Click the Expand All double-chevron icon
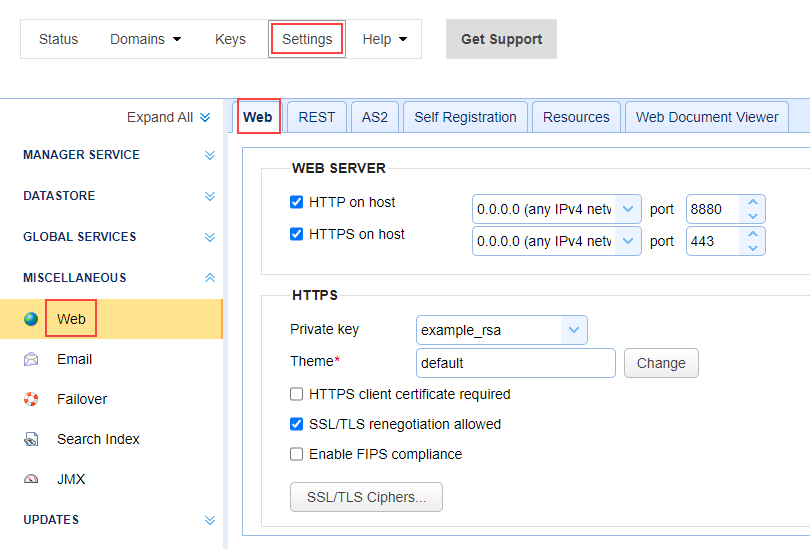The width and height of the screenshot is (810, 549). click(x=205, y=117)
